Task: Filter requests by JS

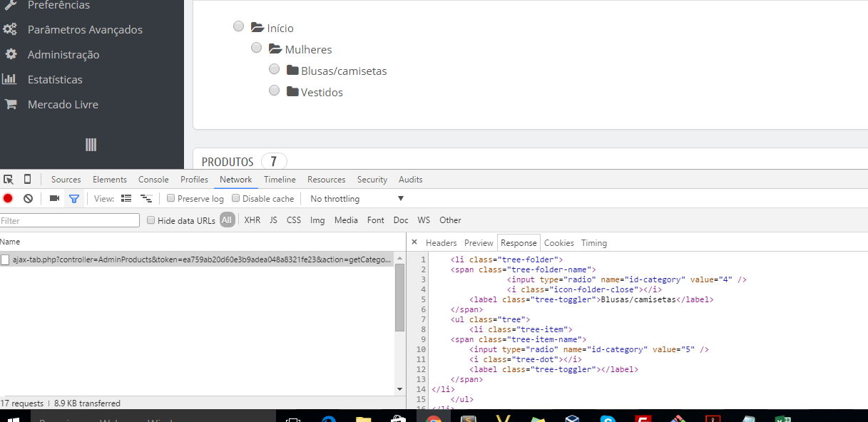Action: coord(274,220)
